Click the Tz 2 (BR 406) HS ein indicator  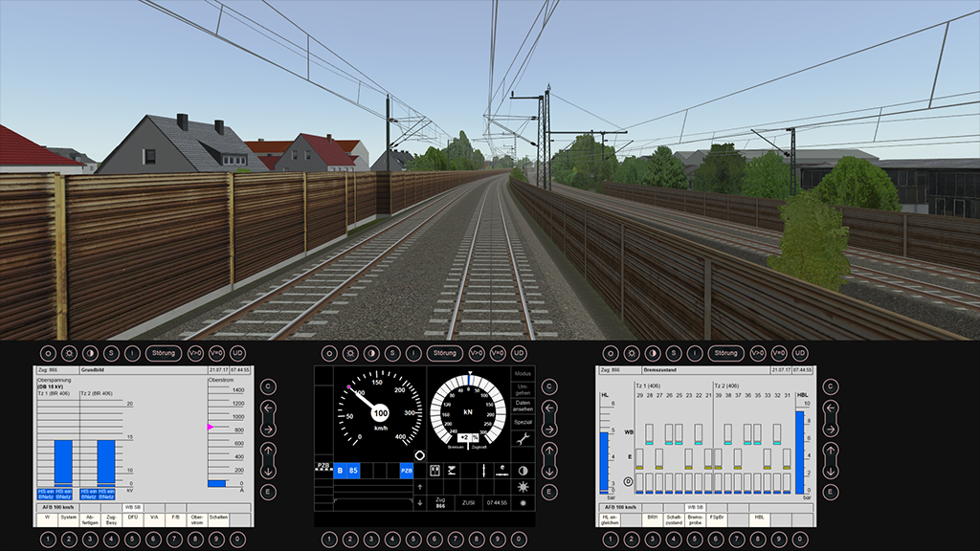[99, 495]
